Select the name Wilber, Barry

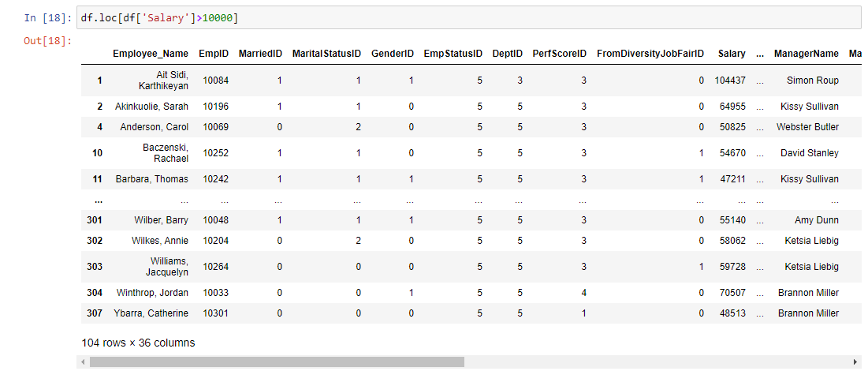[x=161, y=220]
